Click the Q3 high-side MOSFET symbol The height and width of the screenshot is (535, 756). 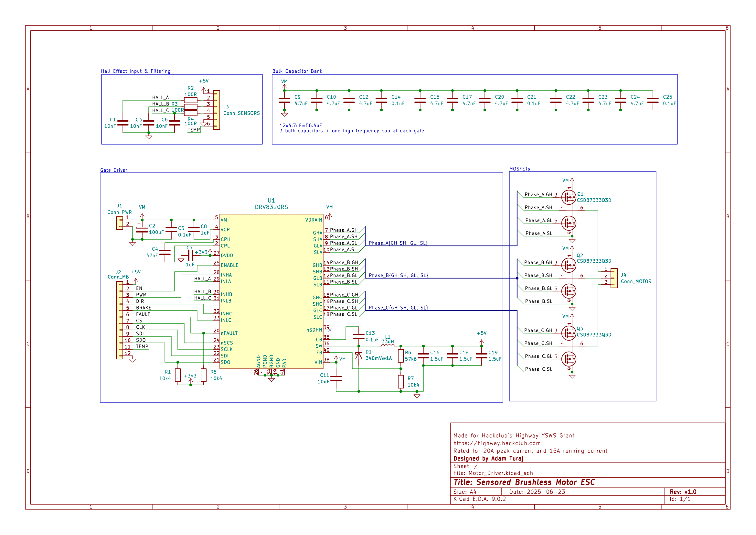569,333
